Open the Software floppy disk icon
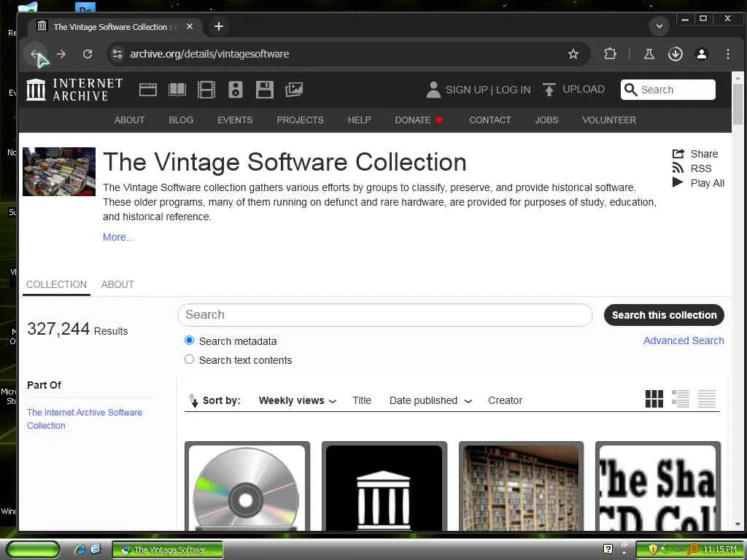This screenshot has height=560, width=747. pyautogui.click(x=264, y=90)
